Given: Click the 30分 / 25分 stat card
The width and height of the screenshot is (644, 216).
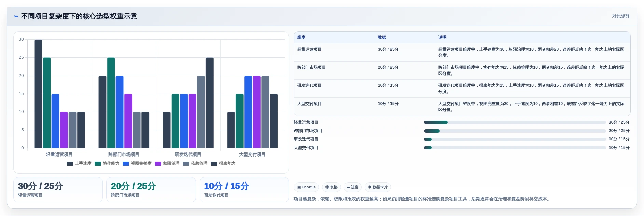Looking at the screenshot, I should pyautogui.click(x=58, y=190).
